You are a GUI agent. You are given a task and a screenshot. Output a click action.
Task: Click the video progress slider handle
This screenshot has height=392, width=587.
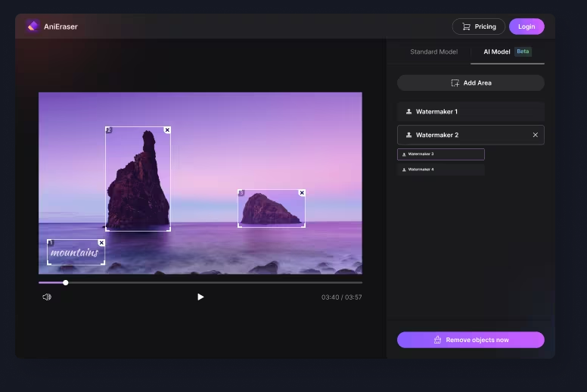click(x=66, y=282)
